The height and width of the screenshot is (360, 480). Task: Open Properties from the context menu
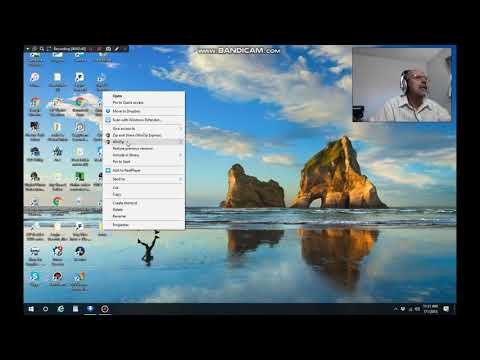tap(144, 225)
